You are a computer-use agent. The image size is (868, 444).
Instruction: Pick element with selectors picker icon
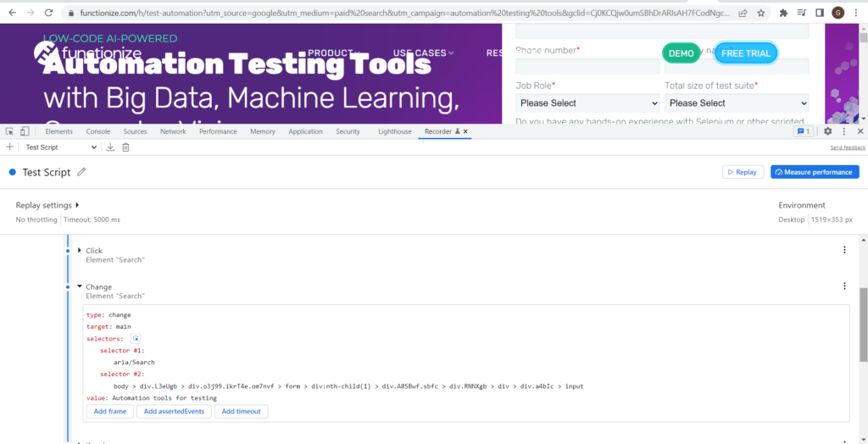pos(136,339)
